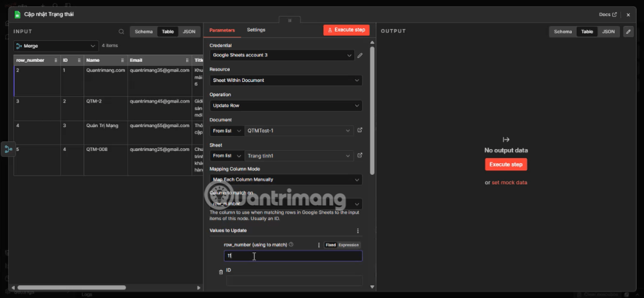Open QTMTest-1 document in new tab icon
The image size is (644, 298).
click(x=360, y=130)
